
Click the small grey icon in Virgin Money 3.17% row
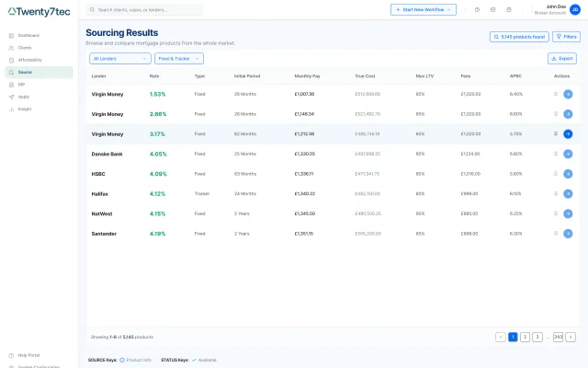556,133
